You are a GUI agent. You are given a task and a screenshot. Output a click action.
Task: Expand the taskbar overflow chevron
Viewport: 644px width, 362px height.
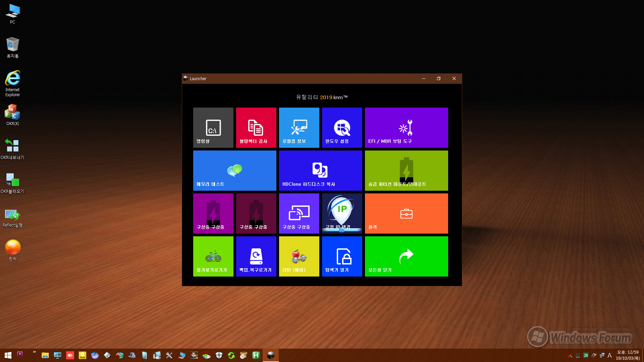click(x=34, y=352)
